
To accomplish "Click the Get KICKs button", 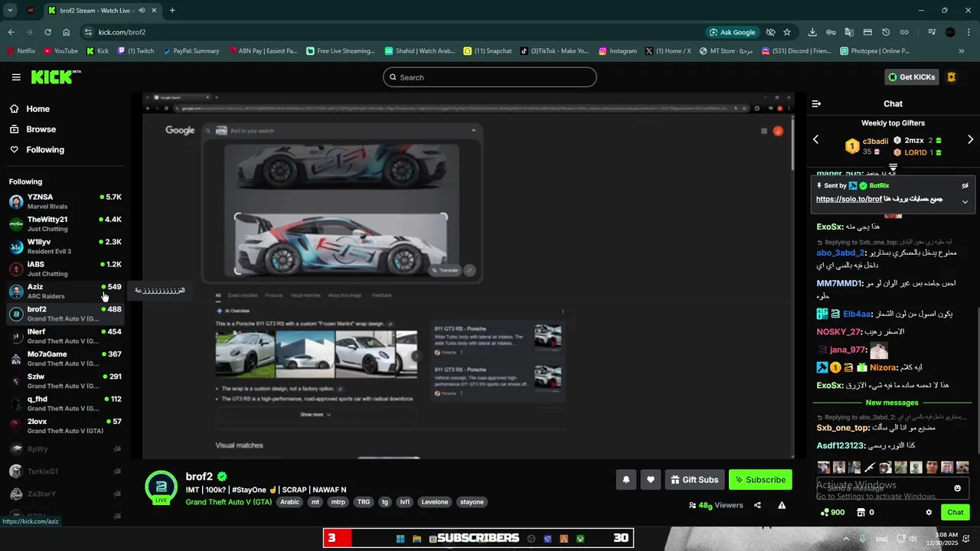I will [911, 77].
